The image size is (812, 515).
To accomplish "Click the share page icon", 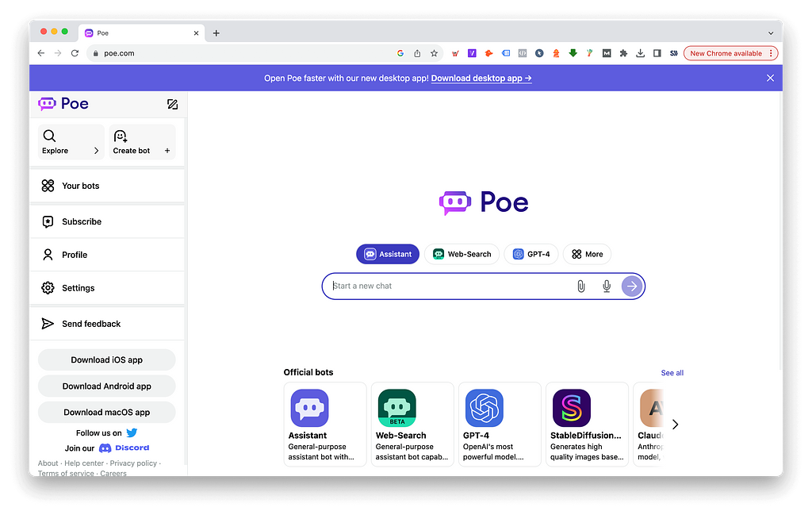I will click(x=417, y=53).
